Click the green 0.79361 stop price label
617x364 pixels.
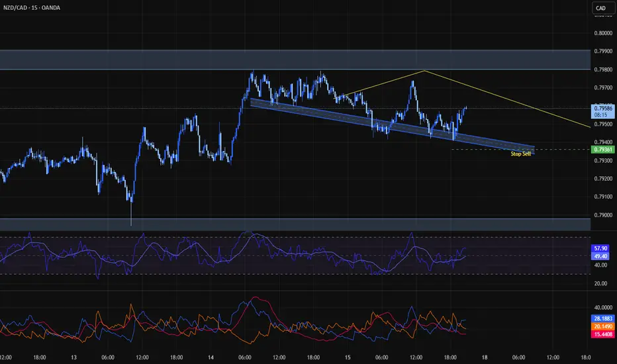click(x=603, y=150)
